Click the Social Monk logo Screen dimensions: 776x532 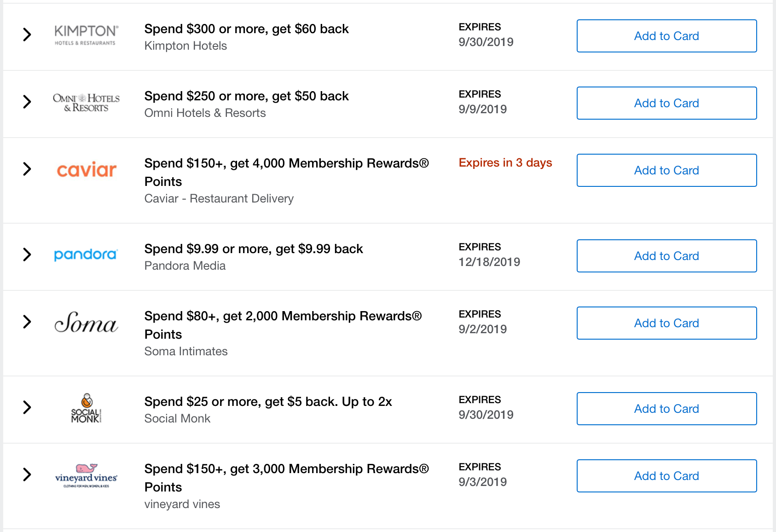click(x=86, y=408)
